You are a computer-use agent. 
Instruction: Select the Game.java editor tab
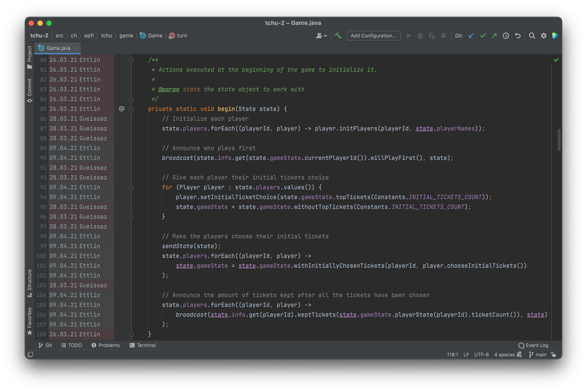(x=57, y=48)
